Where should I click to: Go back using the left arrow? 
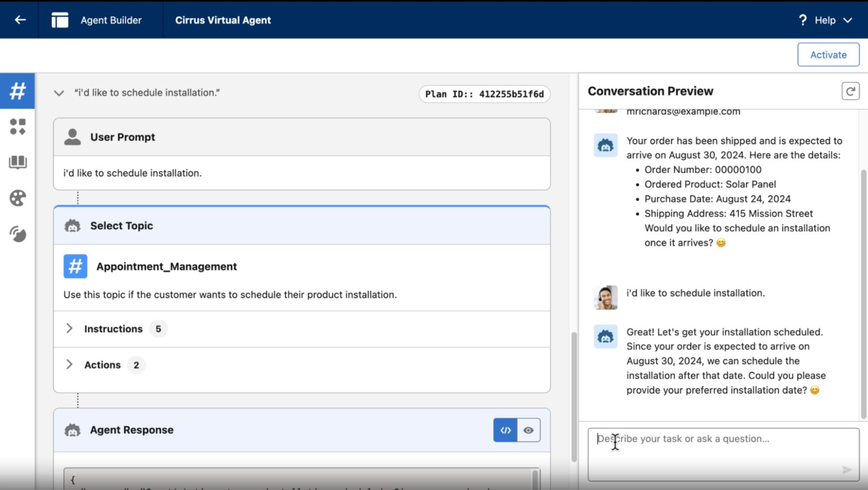[x=20, y=20]
